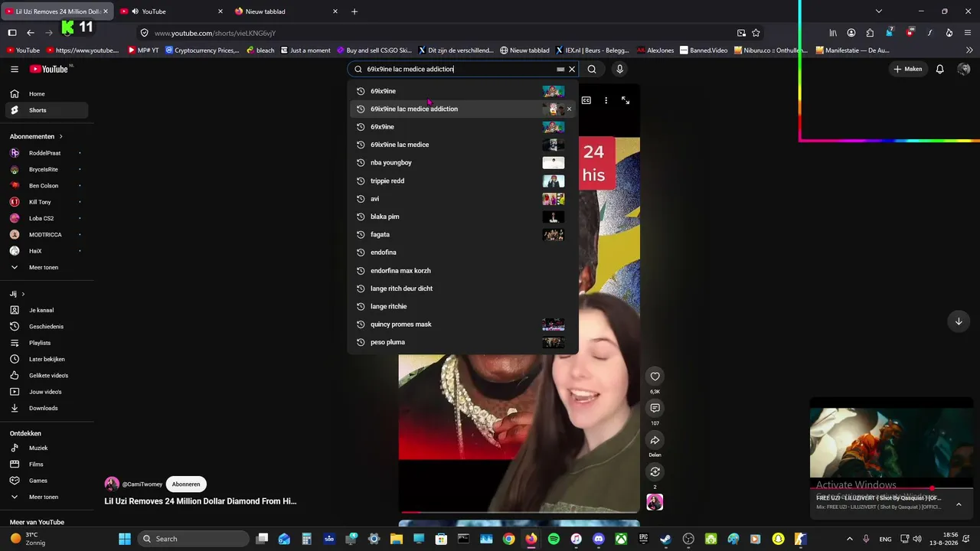The height and width of the screenshot is (551, 980).
Task: Start voice search with the microphone
Action: point(619,69)
